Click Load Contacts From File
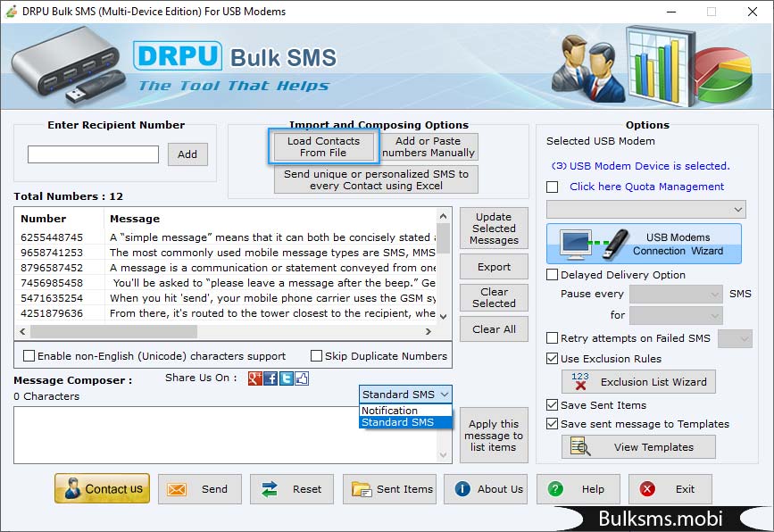774x532 pixels. tap(324, 146)
